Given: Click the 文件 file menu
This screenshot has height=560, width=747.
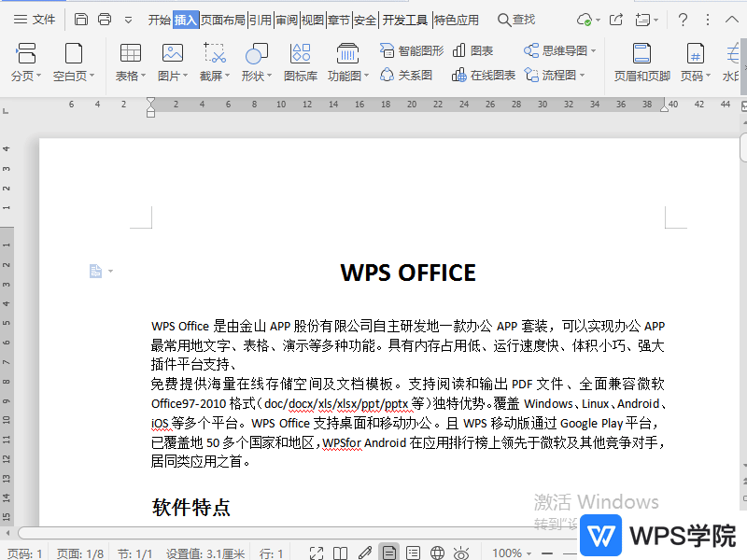Looking at the screenshot, I should click(x=42, y=19).
